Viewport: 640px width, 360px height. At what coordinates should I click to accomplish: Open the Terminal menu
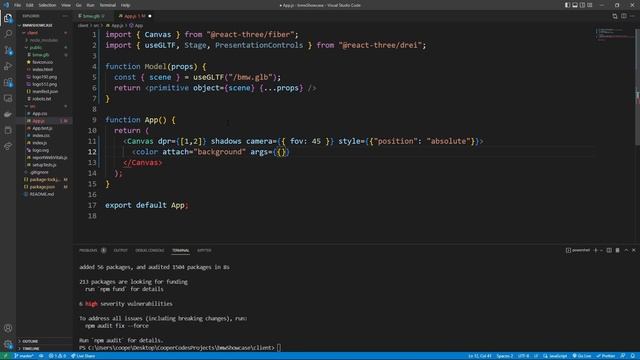click(x=108, y=5)
